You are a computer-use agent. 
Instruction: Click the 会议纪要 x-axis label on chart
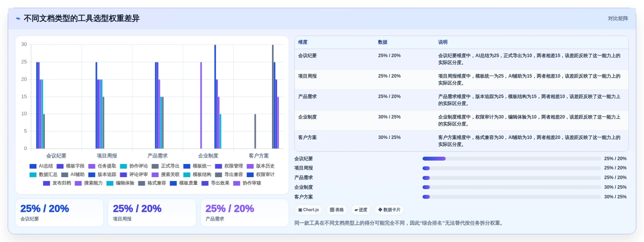click(x=56, y=156)
